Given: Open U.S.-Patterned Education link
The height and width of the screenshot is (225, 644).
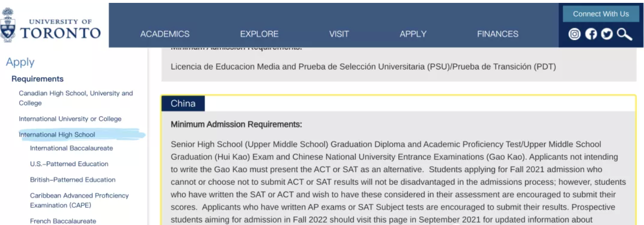Looking at the screenshot, I should click(69, 164).
